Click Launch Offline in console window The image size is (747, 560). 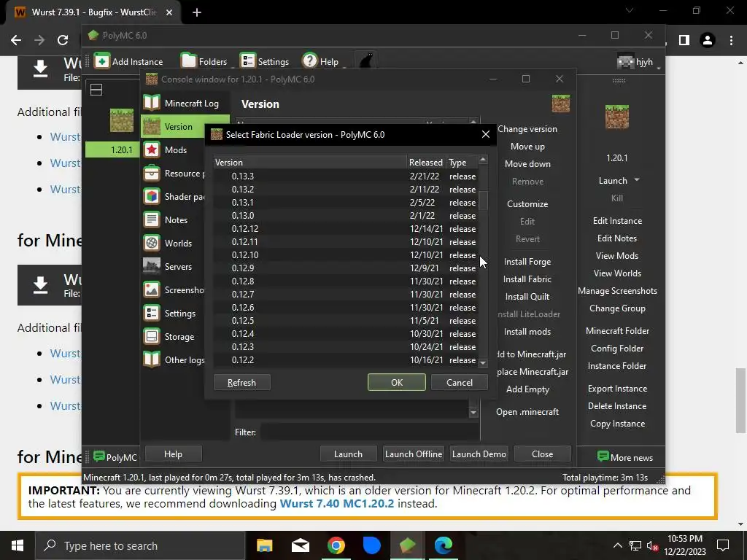pos(414,454)
